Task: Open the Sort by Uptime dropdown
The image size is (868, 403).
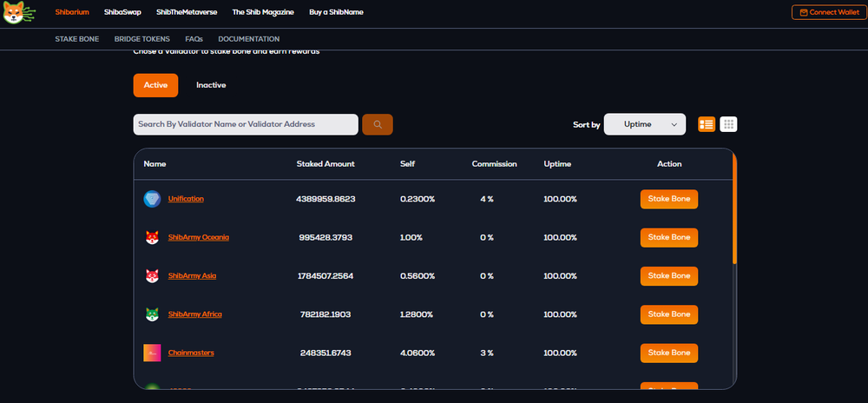Action: coord(645,124)
